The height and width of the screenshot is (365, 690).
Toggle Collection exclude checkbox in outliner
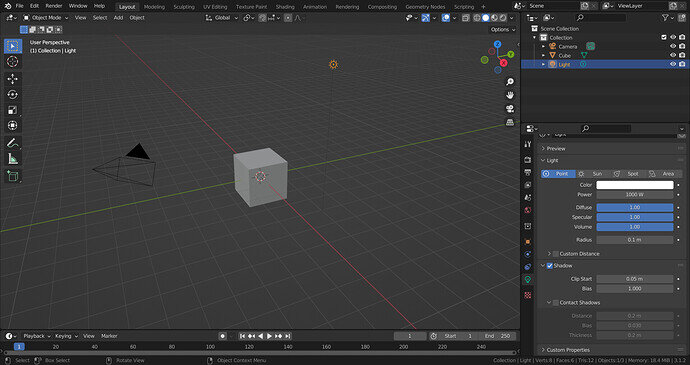664,37
